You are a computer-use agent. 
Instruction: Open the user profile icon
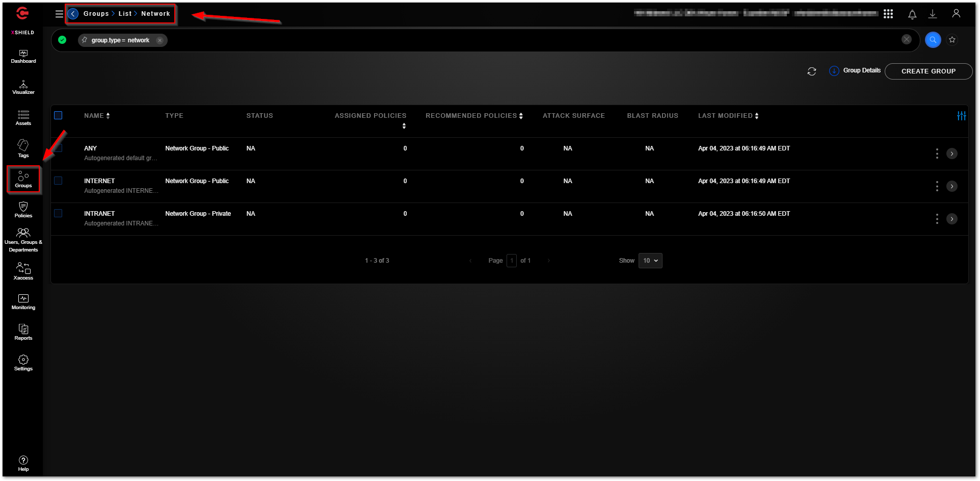pos(956,14)
